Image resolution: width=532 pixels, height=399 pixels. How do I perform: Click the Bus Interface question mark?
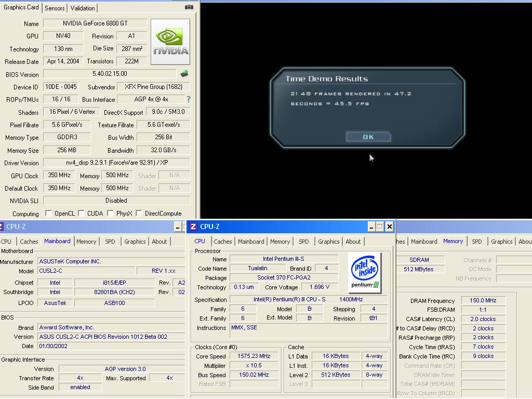tap(188, 99)
